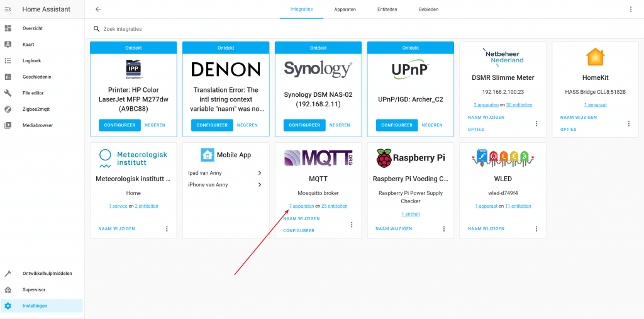Click Configureer on MQTT card
Viewport: 644px width, 319px height.
click(299, 231)
